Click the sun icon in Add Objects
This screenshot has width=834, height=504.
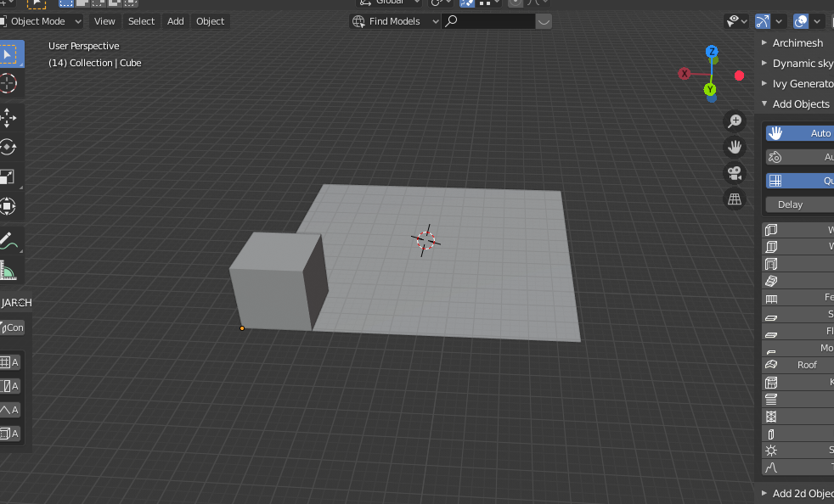pos(771,451)
